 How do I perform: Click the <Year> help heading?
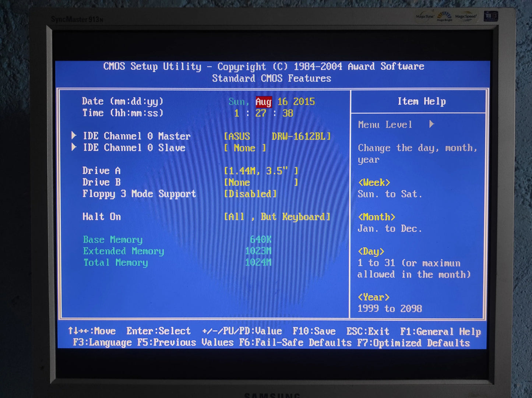374,297
